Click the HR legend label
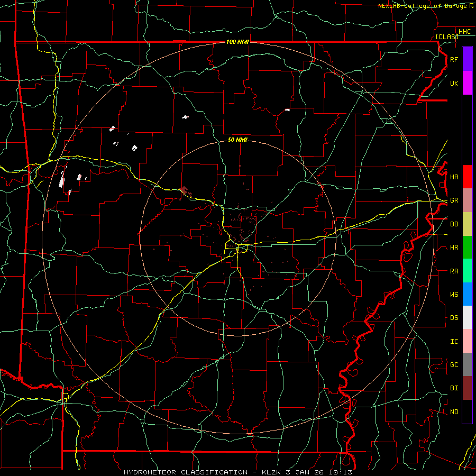 [454, 248]
